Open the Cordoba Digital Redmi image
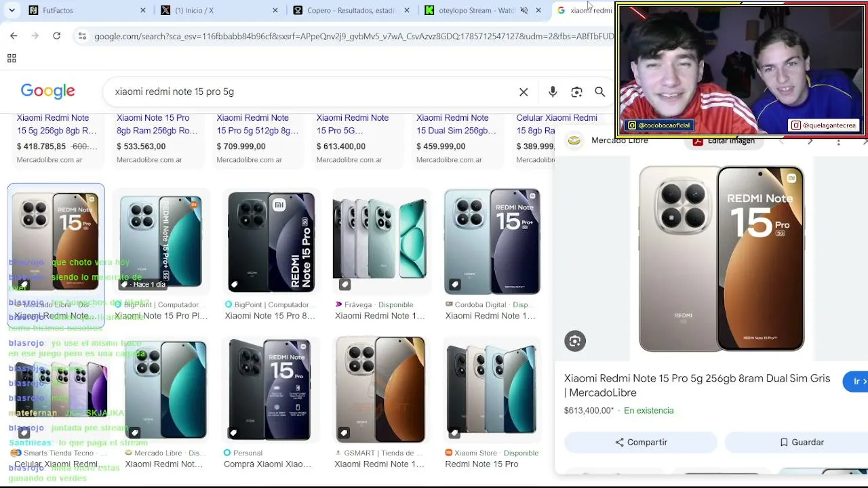Screen dimensions: 868x488 (492, 241)
